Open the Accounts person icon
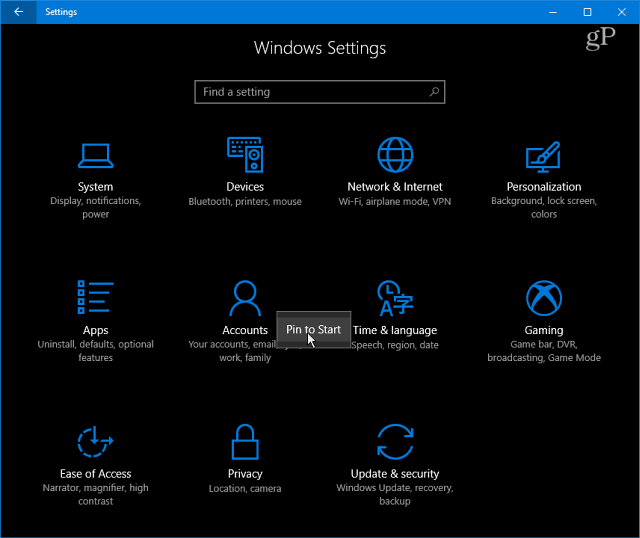This screenshot has width=640, height=538. click(x=245, y=298)
